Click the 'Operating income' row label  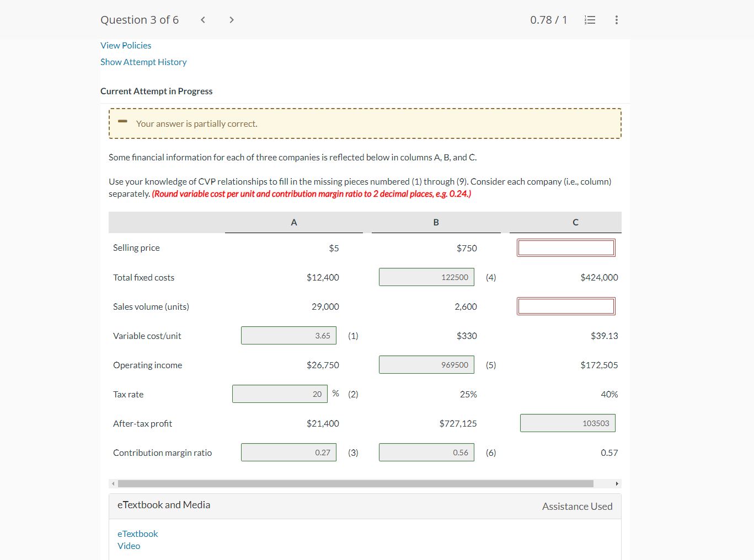point(147,365)
